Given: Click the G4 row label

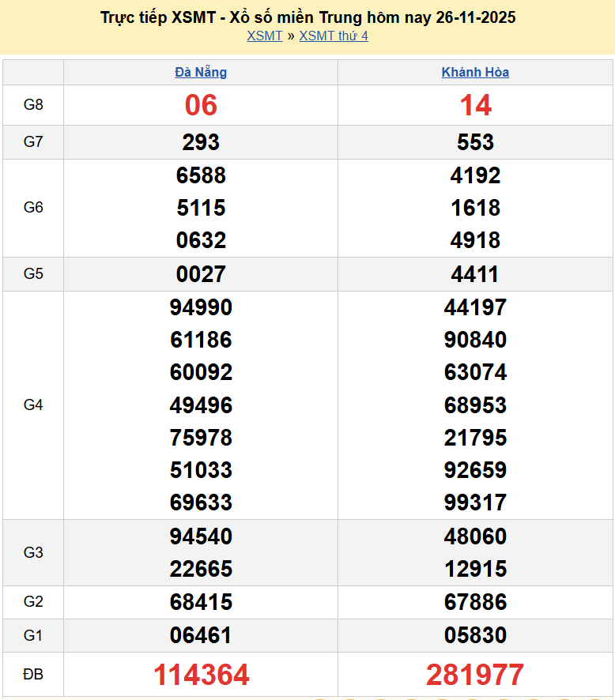Looking at the screenshot, I should click(x=33, y=405).
